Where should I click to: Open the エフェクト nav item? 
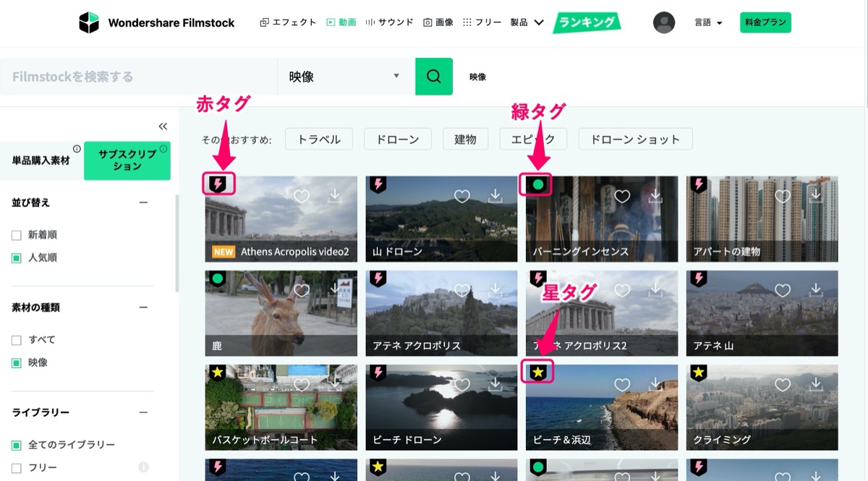tap(288, 22)
